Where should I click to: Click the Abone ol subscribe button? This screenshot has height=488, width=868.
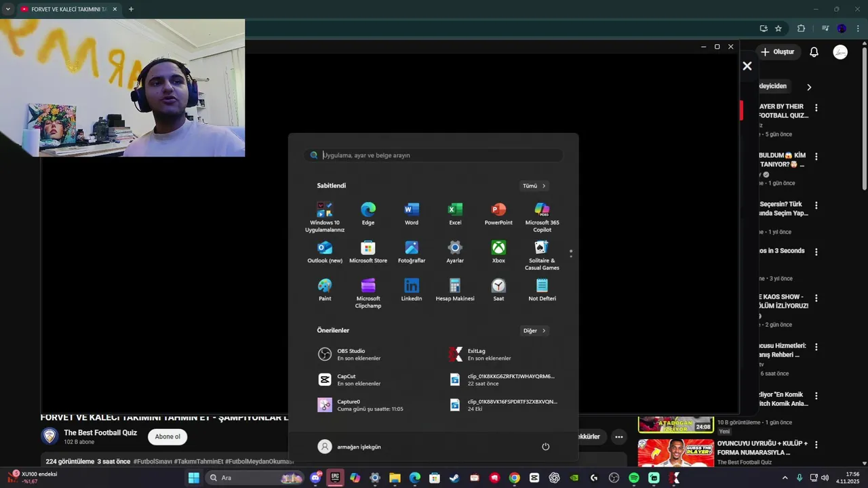[x=167, y=436]
